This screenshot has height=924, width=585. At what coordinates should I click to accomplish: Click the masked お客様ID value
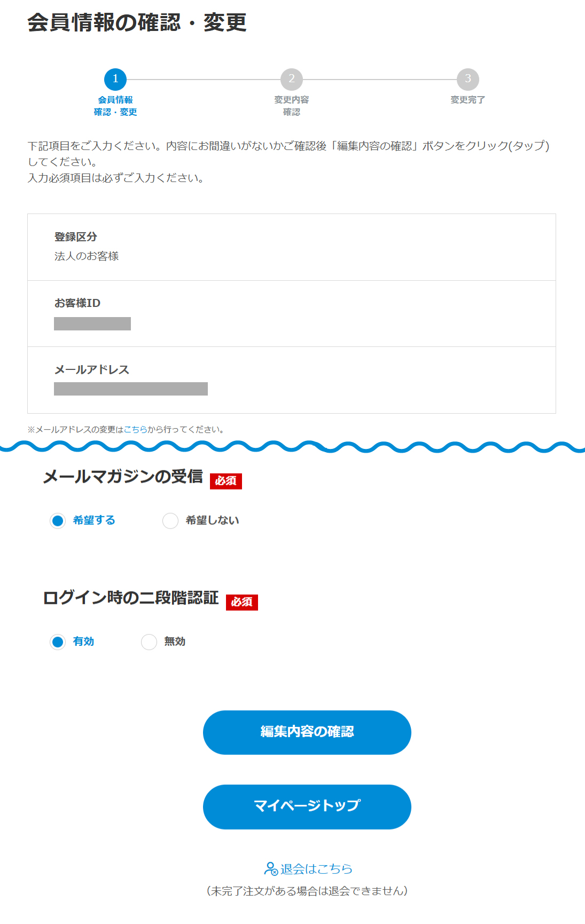tap(92, 323)
